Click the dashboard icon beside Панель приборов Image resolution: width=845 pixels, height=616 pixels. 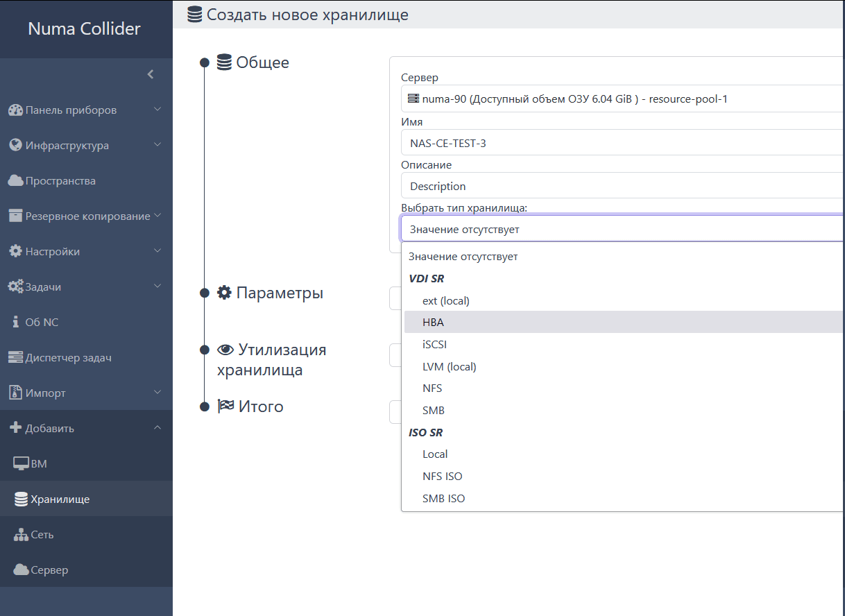coord(15,110)
